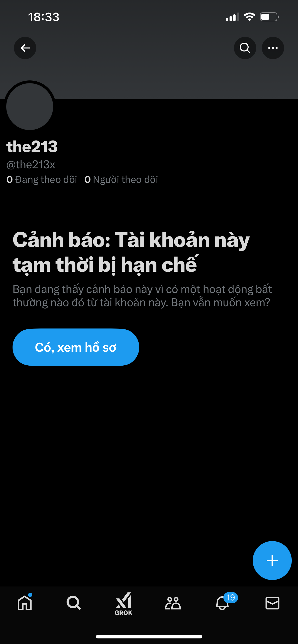
Task: Open notifications bell with 19 badge
Action: [x=223, y=603]
